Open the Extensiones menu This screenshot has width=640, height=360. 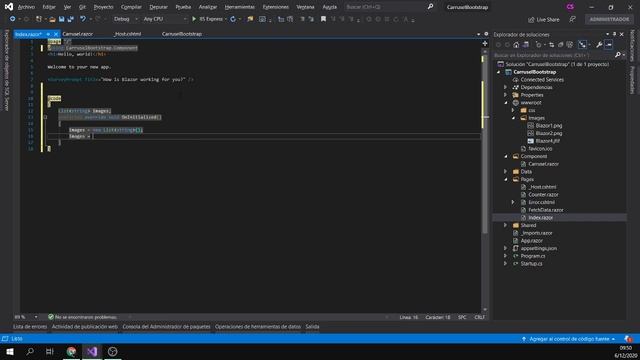click(276, 7)
